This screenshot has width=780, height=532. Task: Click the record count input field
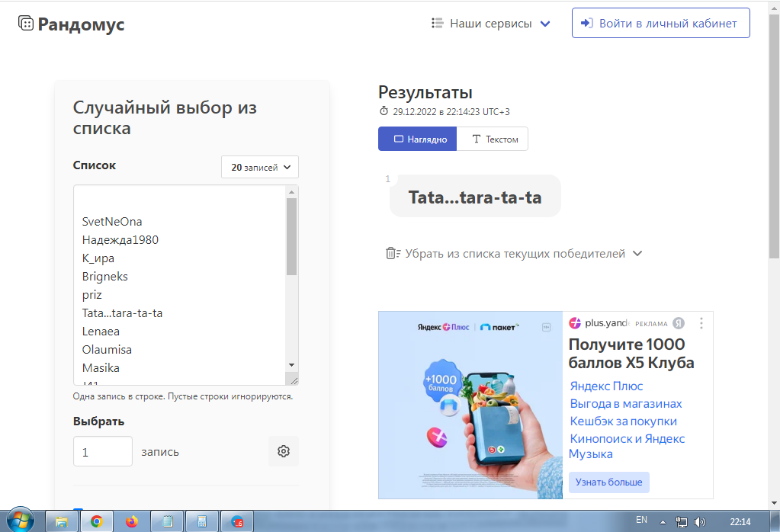coord(102,451)
